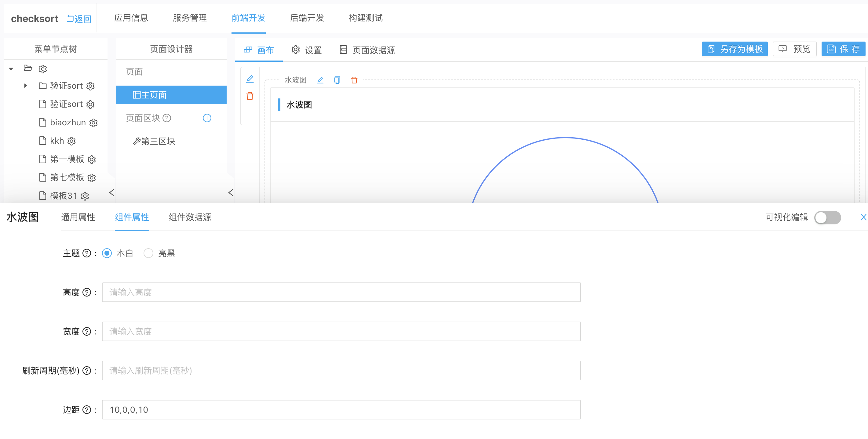
Task: Click the 水波图 component copy icon
Action: [337, 80]
